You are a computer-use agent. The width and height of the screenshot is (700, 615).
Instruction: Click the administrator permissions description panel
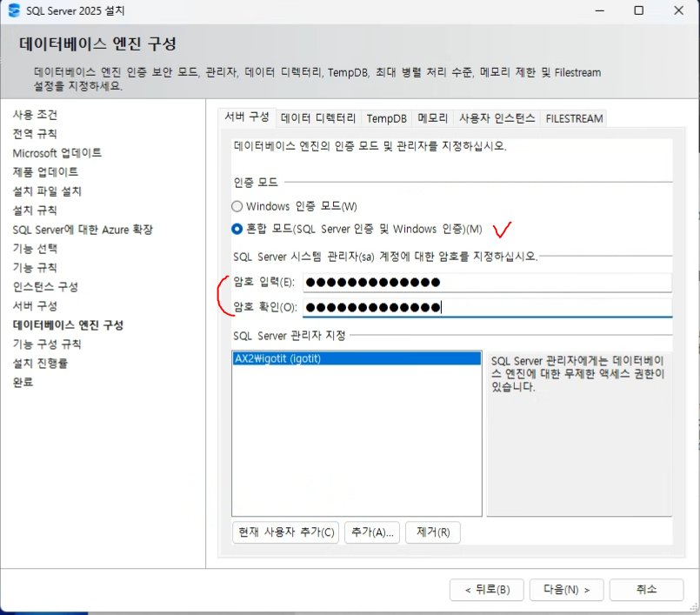click(x=579, y=434)
